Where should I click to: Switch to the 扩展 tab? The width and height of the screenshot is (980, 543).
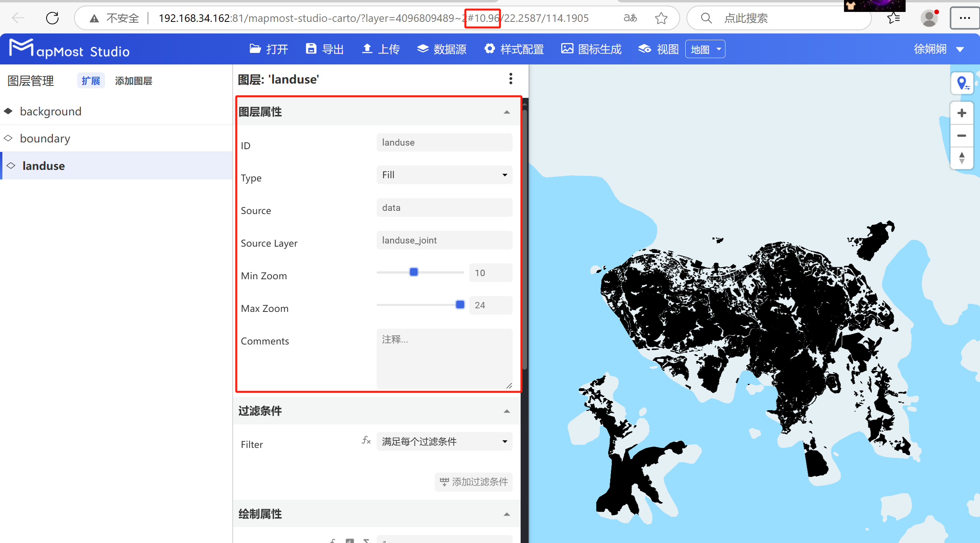(91, 80)
